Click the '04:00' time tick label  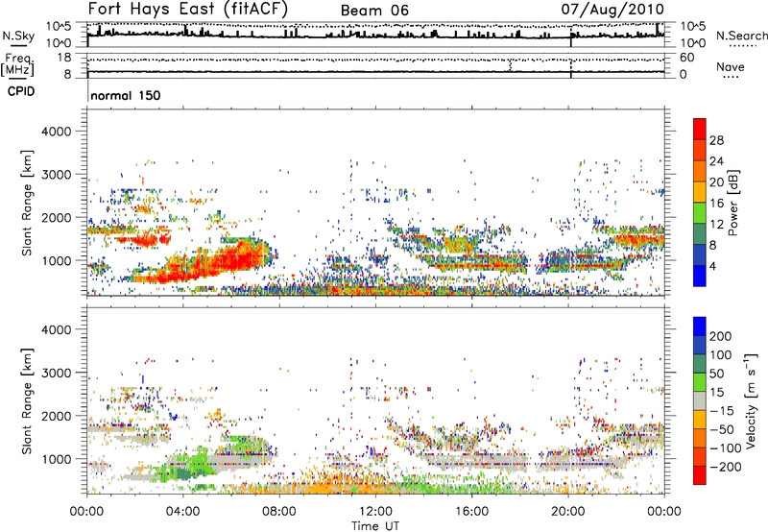pyautogui.click(x=182, y=512)
